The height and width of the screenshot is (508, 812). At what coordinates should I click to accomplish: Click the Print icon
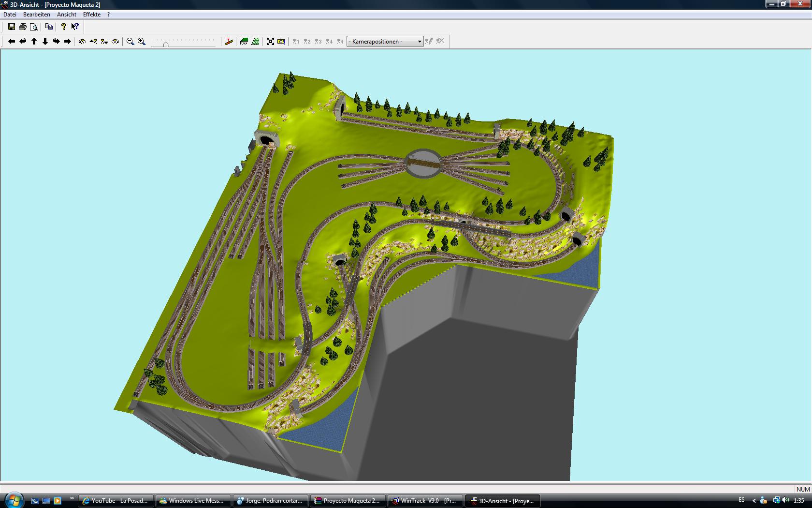coord(22,27)
